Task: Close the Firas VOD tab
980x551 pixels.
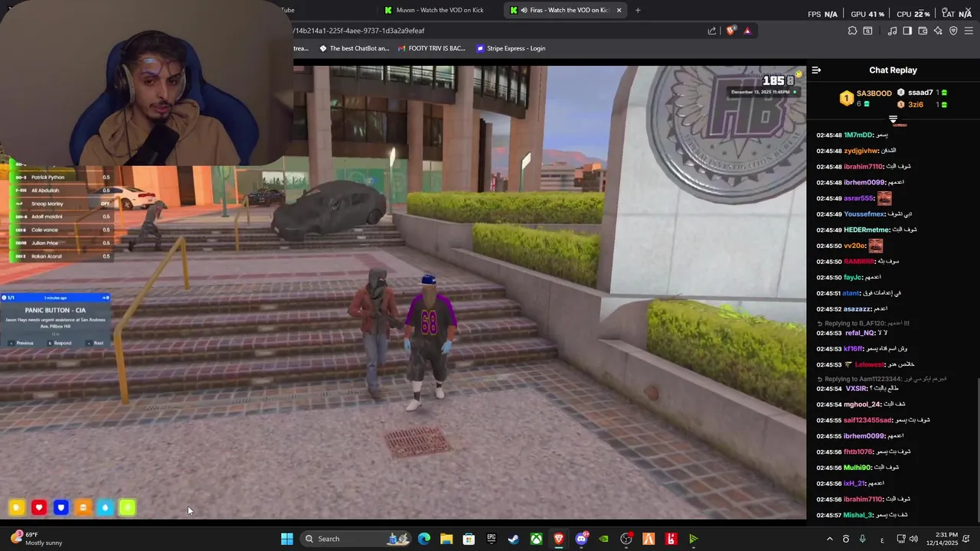Action: coord(619,10)
